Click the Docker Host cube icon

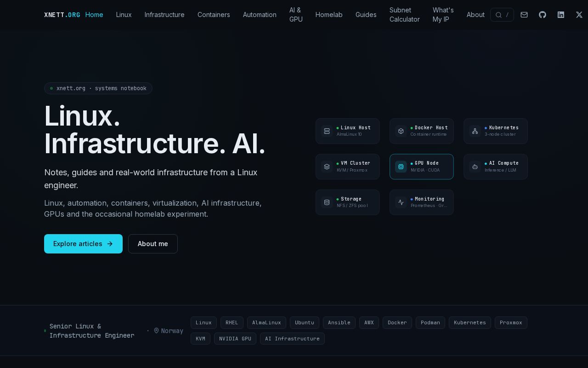401,131
